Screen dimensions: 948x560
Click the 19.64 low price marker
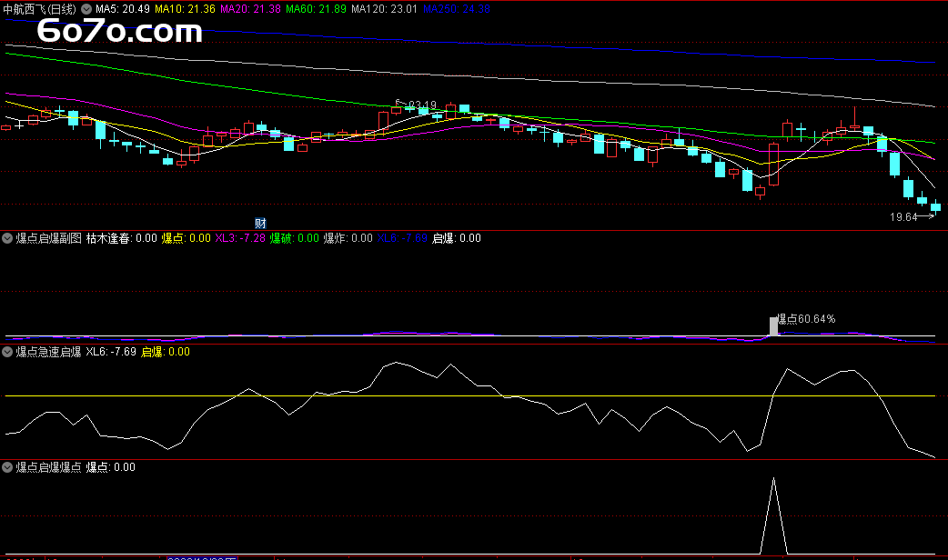pos(903,218)
